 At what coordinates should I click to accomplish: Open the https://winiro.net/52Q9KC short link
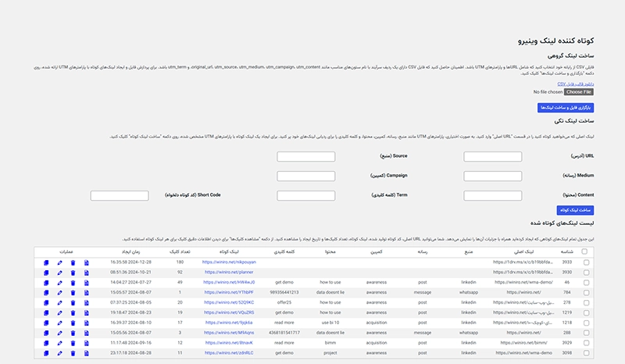(229, 302)
